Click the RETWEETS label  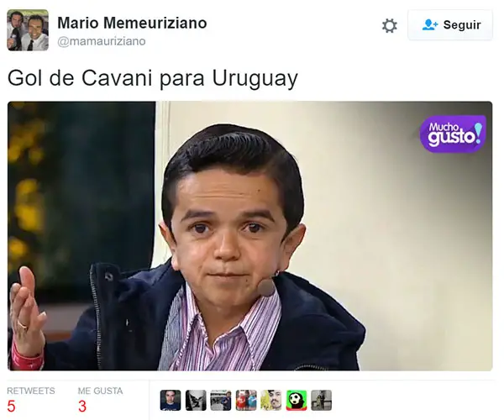(x=31, y=391)
